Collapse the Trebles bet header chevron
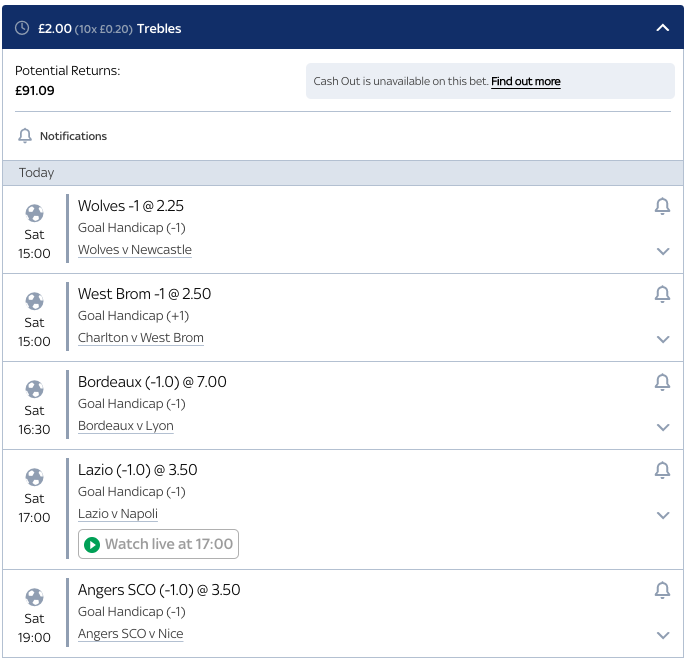This screenshot has width=686, height=661. 662,28
